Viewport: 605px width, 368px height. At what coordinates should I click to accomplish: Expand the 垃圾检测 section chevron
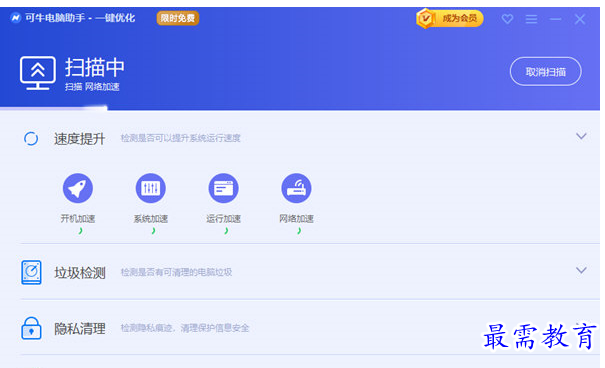point(581,270)
